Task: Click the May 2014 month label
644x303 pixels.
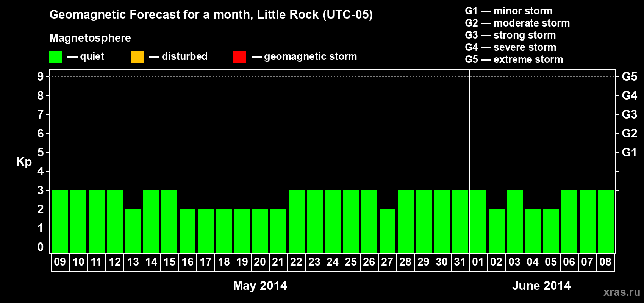Action: [260, 286]
